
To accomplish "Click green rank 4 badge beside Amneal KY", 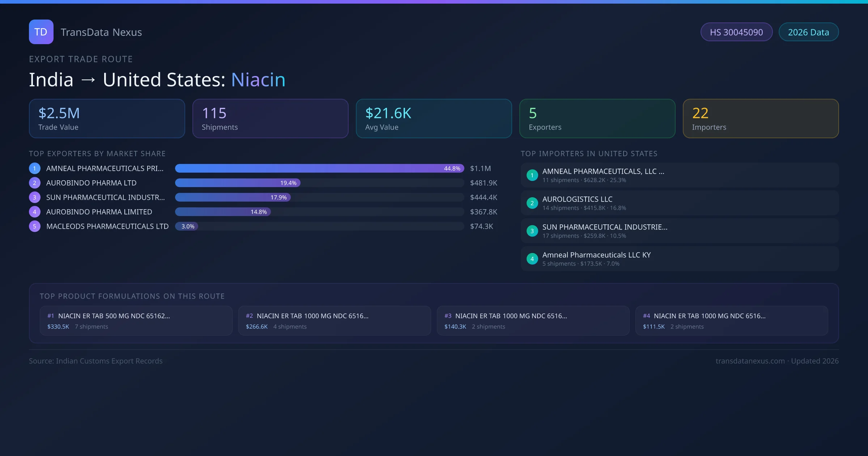I will coord(532,259).
